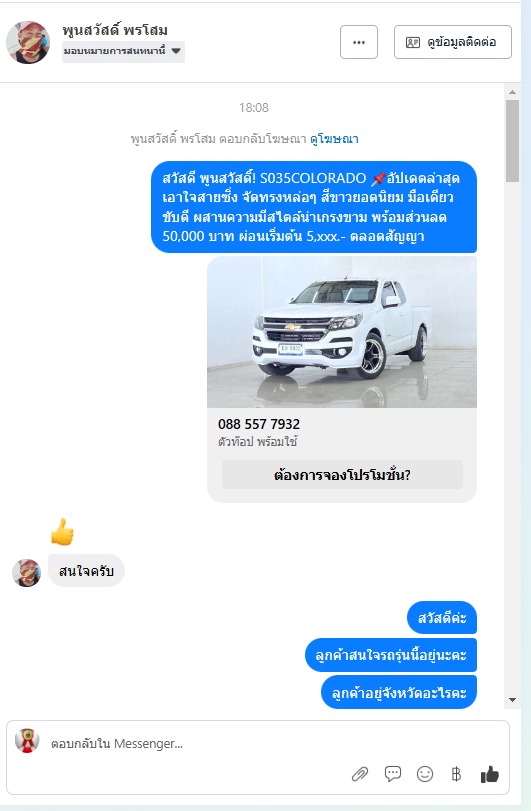Send a thumbs-up like
The height and width of the screenshot is (811, 531).
tap(490, 774)
